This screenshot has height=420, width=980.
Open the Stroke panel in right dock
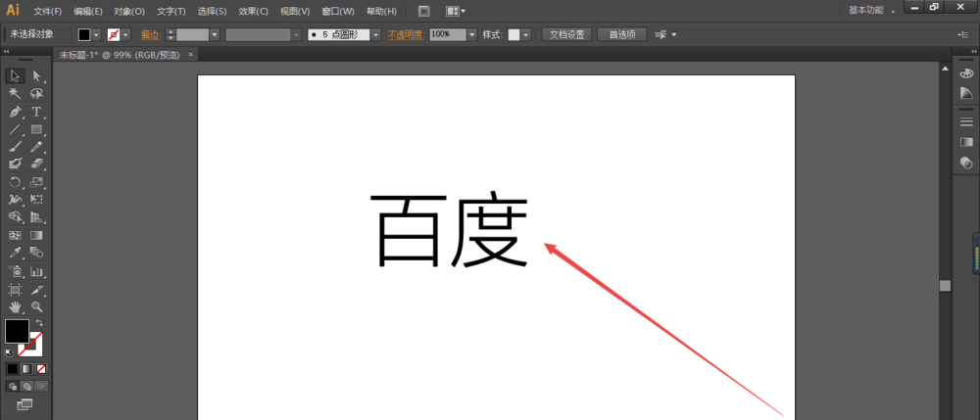(966, 121)
